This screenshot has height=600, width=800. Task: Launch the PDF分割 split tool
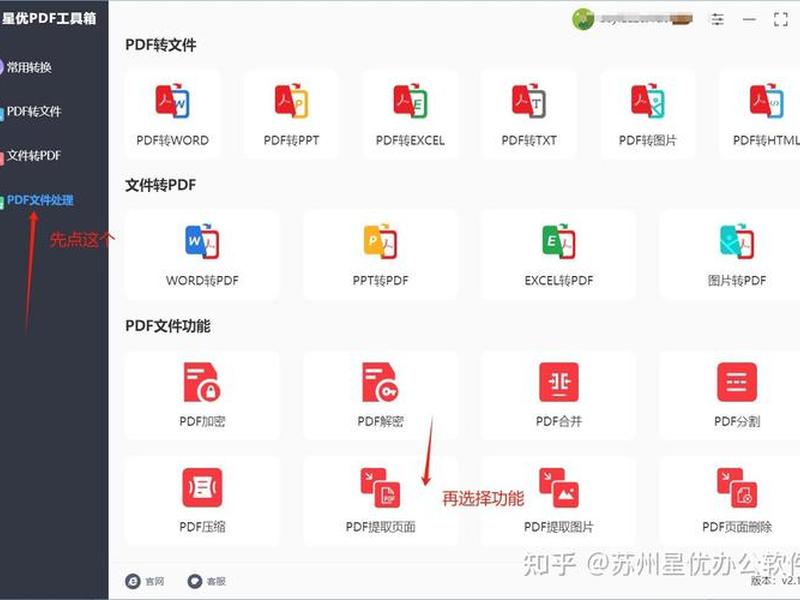tap(731, 395)
